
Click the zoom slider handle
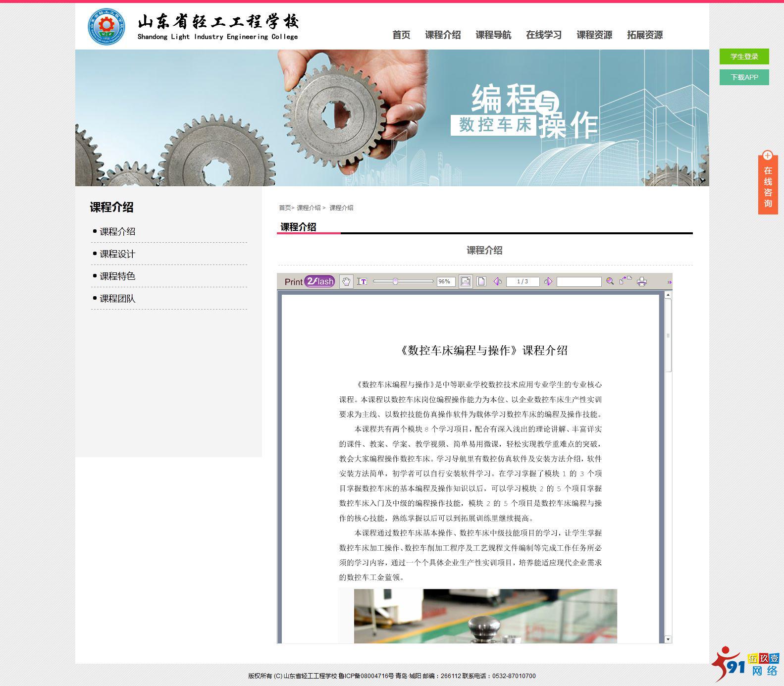395,281
